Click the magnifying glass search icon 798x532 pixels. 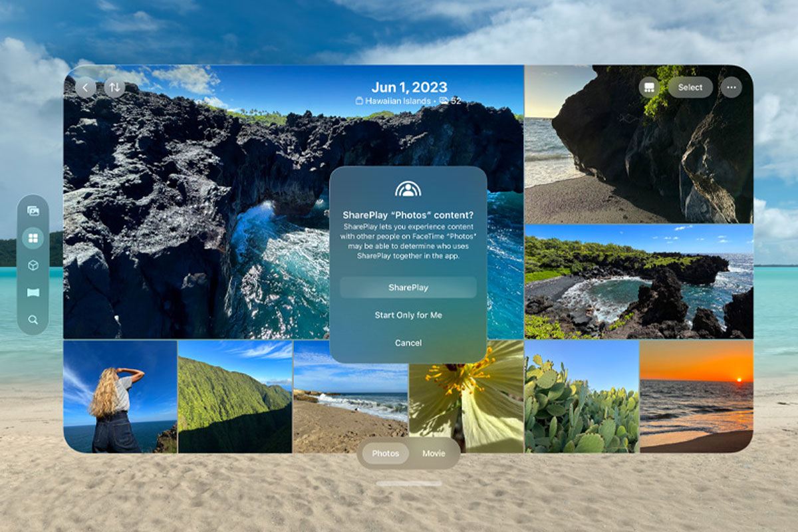(x=33, y=320)
